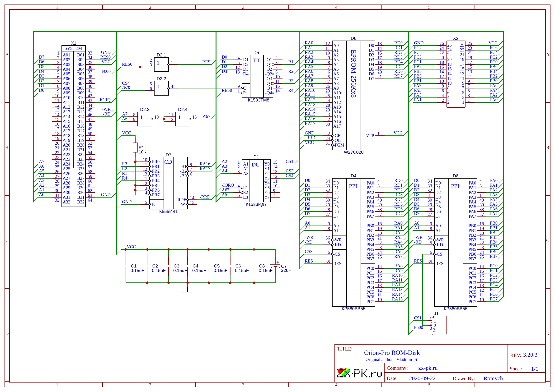Click the ground symbol below capacitors
The image size is (555, 392).
click(187, 293)
